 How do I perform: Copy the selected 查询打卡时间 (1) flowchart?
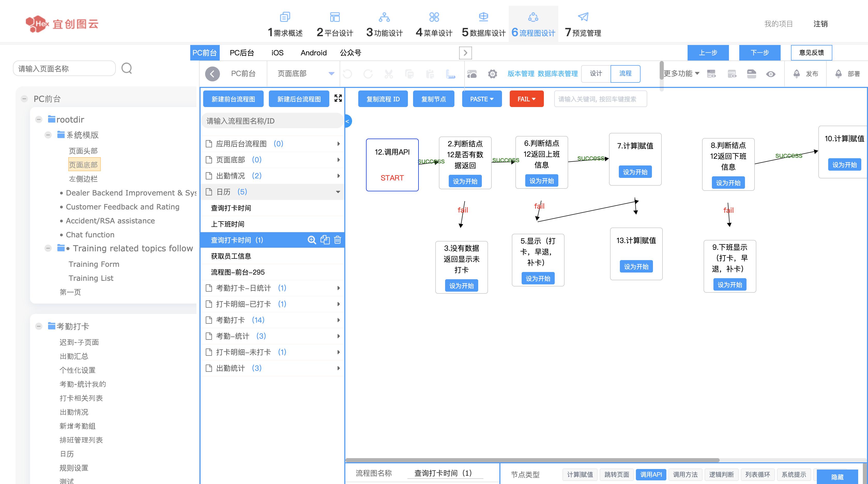point(325,240)
